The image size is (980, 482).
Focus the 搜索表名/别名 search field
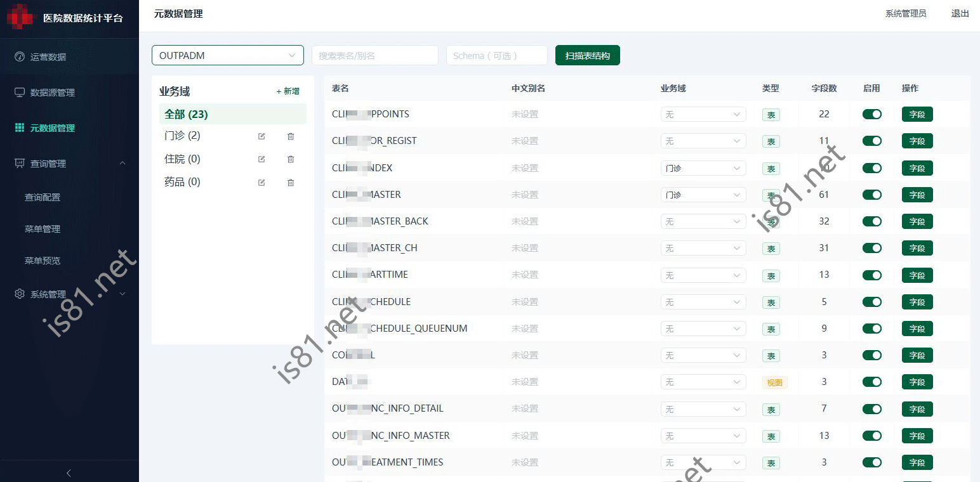375,55
